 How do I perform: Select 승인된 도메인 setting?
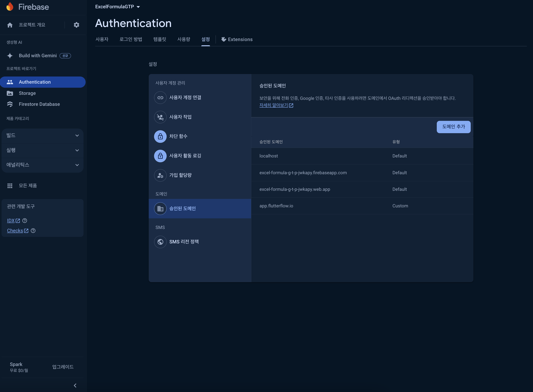200,209
